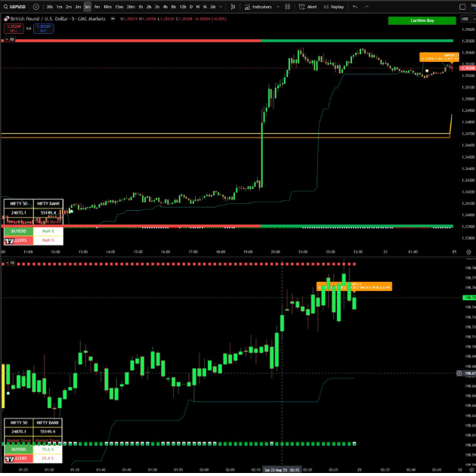Select the 5m timeframe
This screenshot has width=476, height=476.
(88, 7)
